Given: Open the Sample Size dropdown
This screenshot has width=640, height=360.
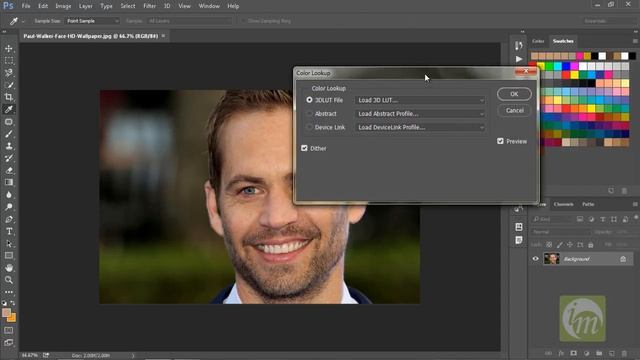Looking at the screenshot, I should 93,21.
